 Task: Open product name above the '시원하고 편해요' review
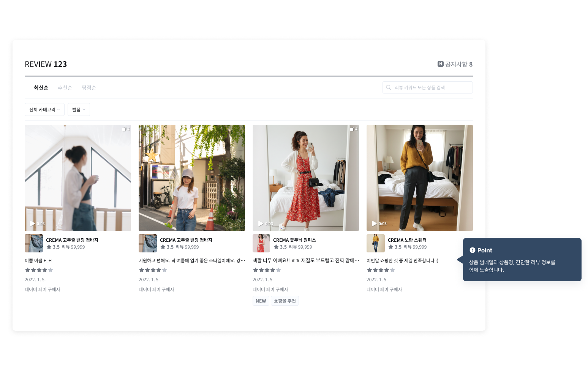[x=186, y=240]
